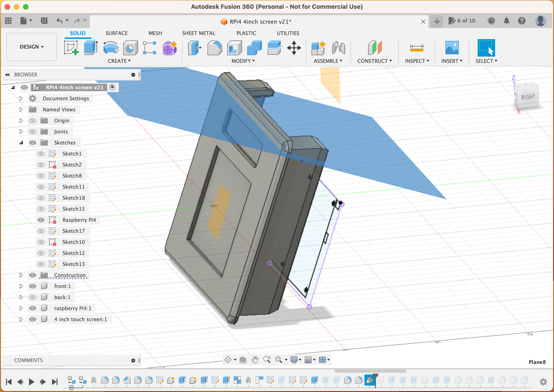Click the Save disk icon
Image resolution: width=554 pixels, height=392 pixels.
coord(44,21)
